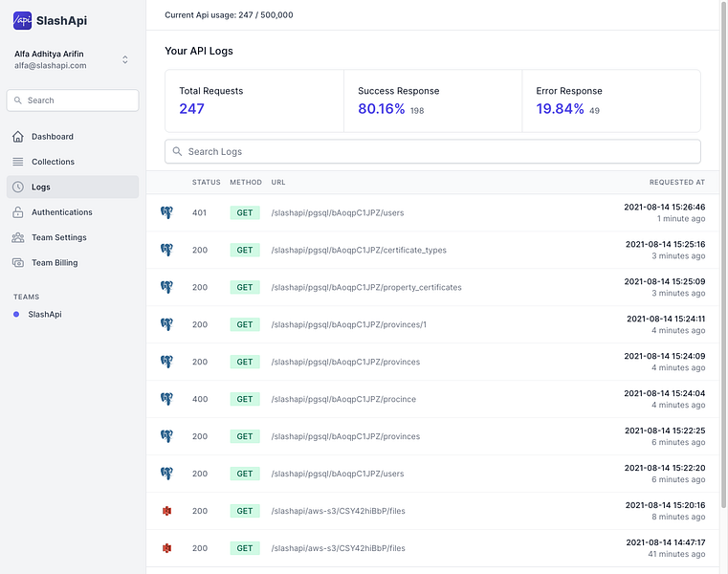Click PostgreSQL elephant icon on 401 row

click(x=166, y=212)
